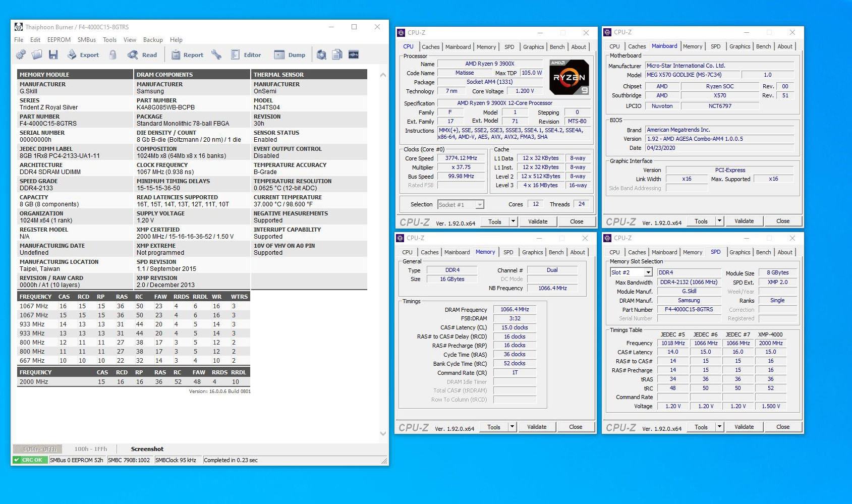Expand Tools dropdown arrow in Mainboard window
Viewport: 852px width, 504px height.
coord(719,221)
